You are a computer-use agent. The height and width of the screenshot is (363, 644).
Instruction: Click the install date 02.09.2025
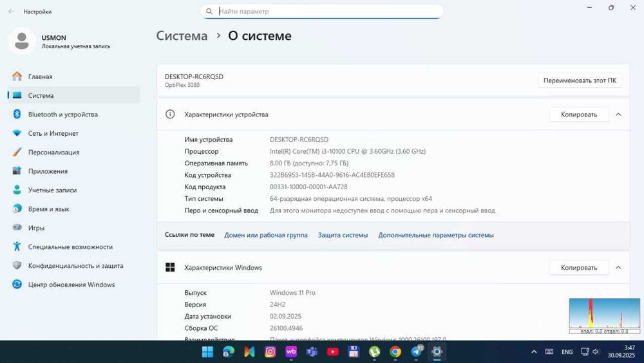285,316
